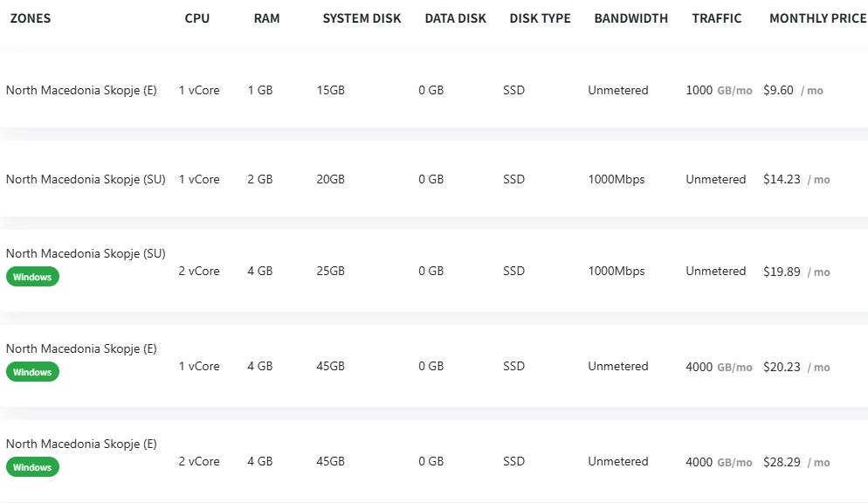
Task: Click Windows badge on the $19.89 plan
Action: (32, 277)
